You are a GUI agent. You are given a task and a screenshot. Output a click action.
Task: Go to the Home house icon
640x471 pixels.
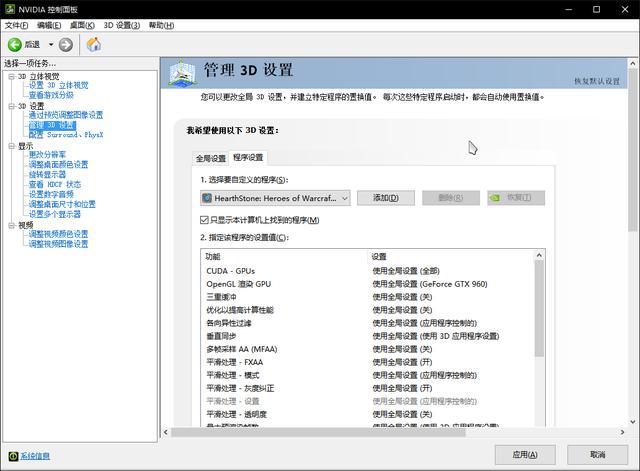(94, 44)
